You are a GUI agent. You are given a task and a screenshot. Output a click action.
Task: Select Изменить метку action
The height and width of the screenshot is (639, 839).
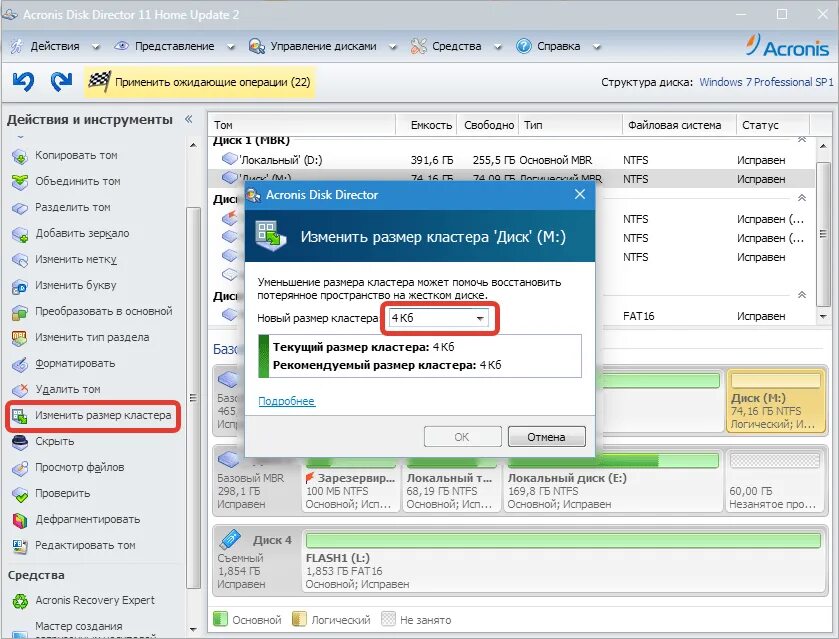coord(75,259)
